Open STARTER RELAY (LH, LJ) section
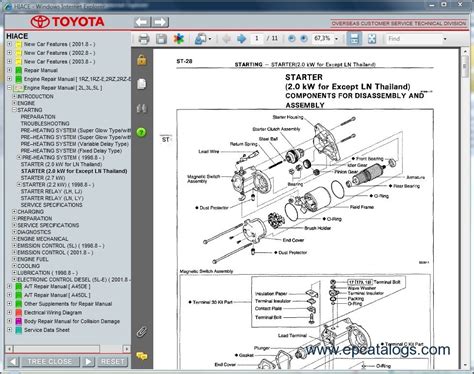 point(51,191)
